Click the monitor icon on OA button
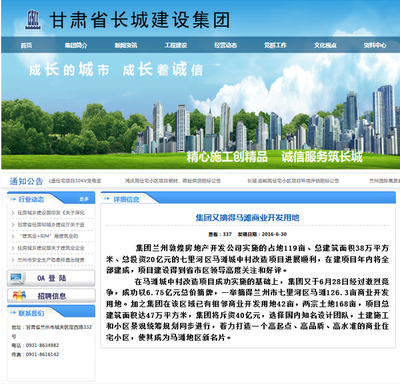 [17, 278]
